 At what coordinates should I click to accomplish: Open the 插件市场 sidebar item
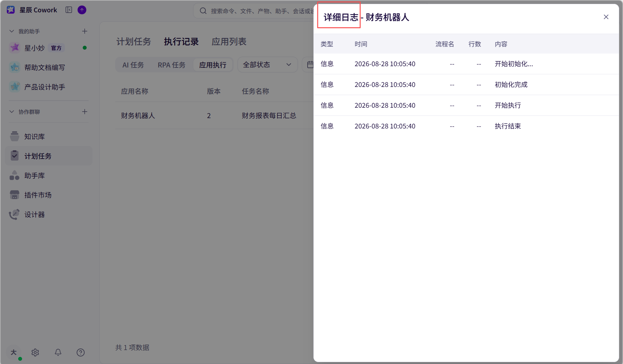tap(49, 195)
